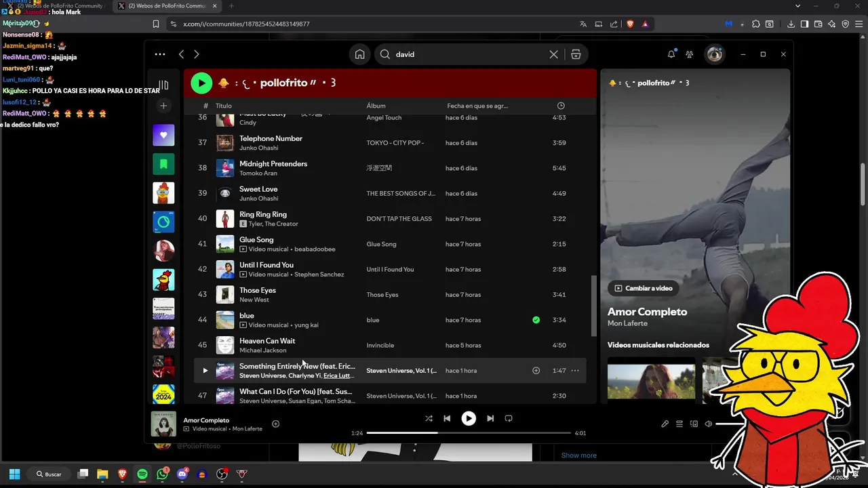Open artist link Stephen Sanchez
Image resolution: width=868 pixels, height=488 pixels.
tap(319, 274)
